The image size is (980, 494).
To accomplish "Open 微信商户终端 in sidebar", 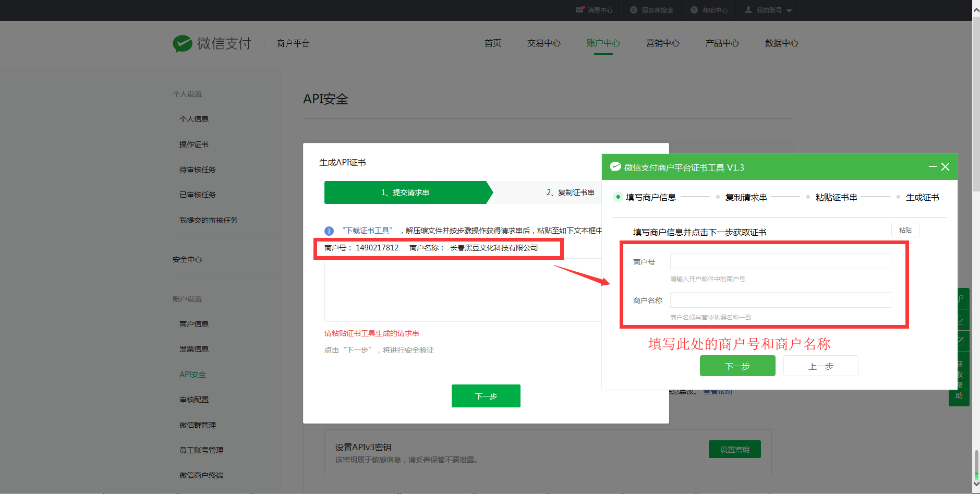I will [x=201, y=475].
